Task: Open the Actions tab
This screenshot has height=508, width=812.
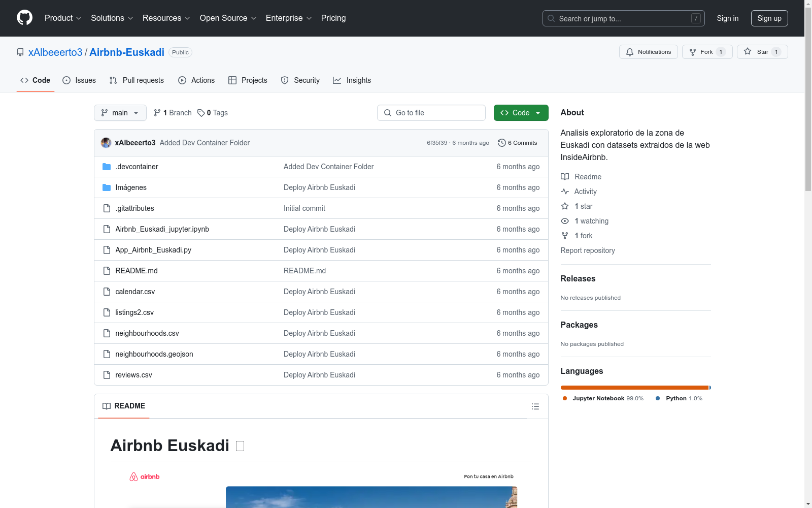Action: click(x=196, y=80)
